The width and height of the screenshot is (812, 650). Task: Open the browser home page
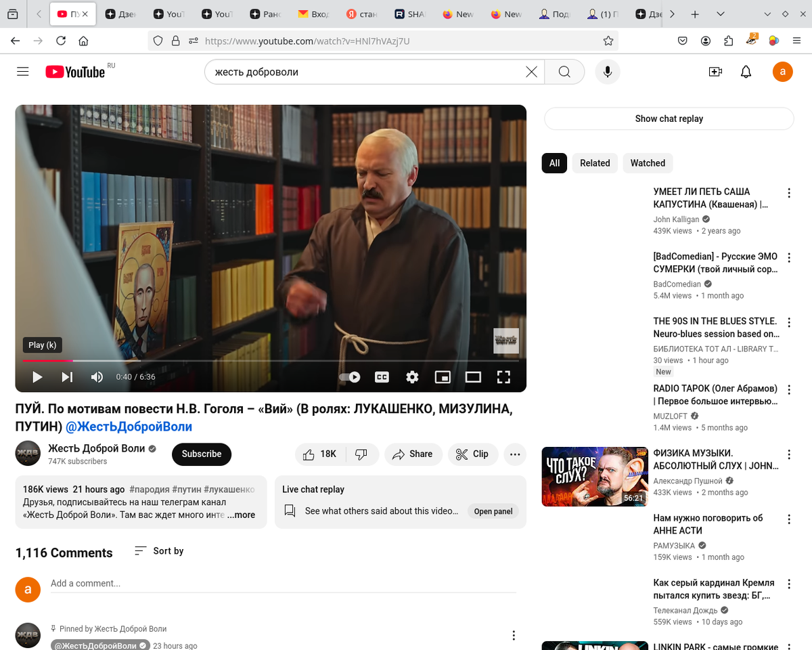pyautogui.click(x=83, y=41)
